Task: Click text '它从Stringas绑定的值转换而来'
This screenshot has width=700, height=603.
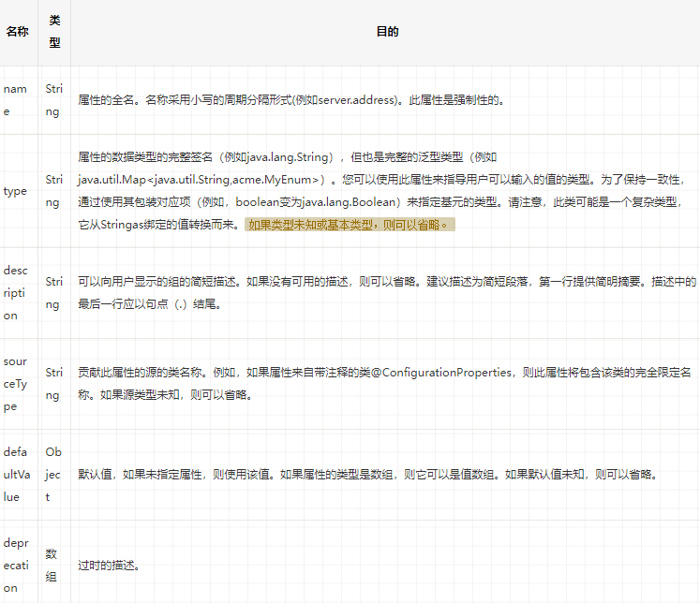Action: click(x=156, y=225)
